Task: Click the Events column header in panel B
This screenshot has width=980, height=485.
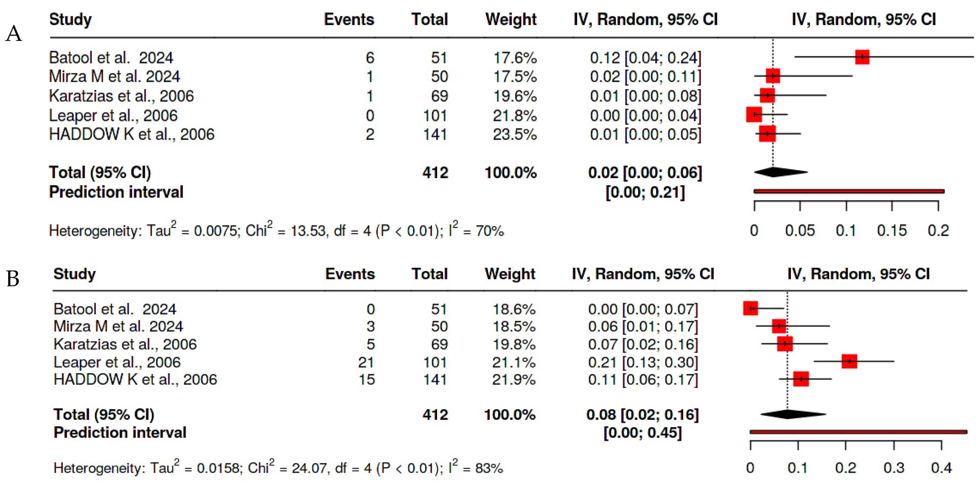Action: (350, 274)
